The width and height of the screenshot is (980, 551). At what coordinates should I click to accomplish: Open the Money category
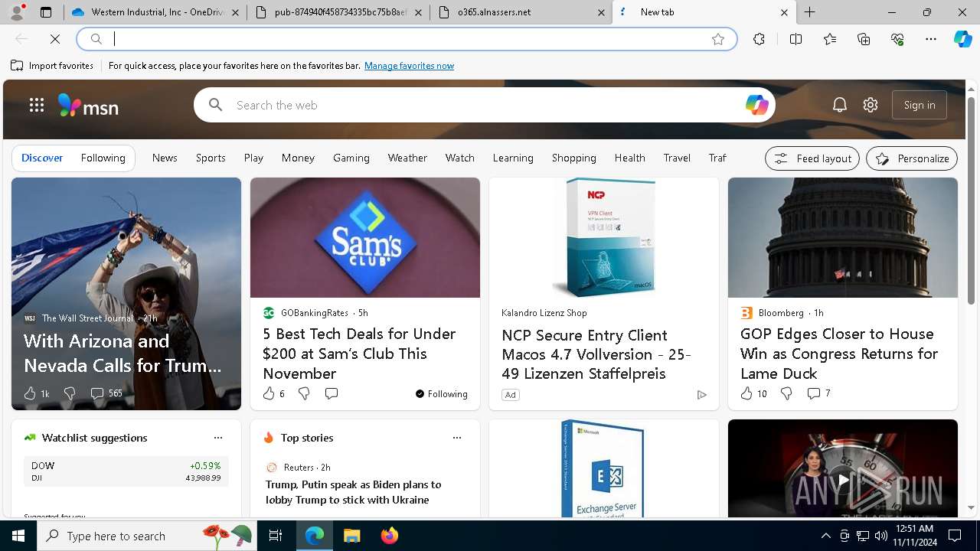[x=298, y=158]
